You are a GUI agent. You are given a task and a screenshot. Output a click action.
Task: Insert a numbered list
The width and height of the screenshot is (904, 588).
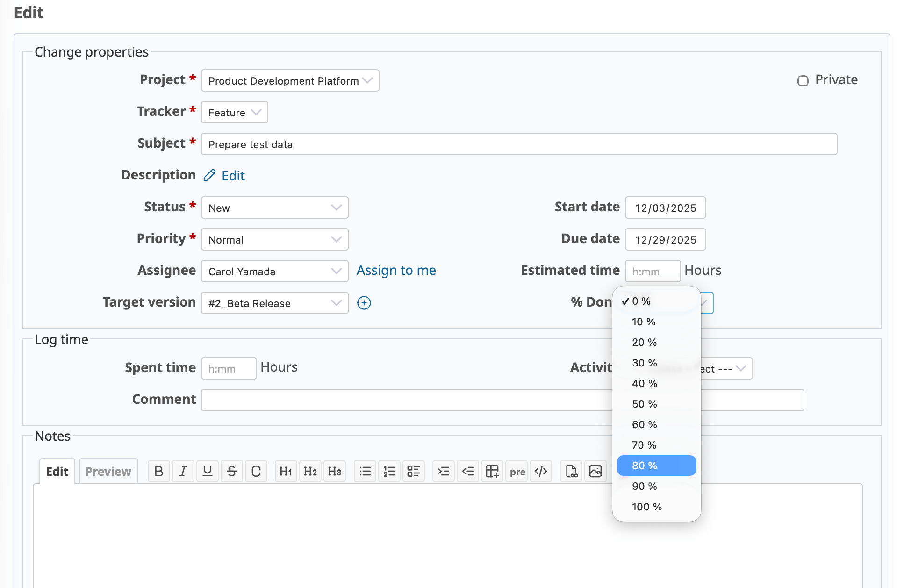coord(389,471)
